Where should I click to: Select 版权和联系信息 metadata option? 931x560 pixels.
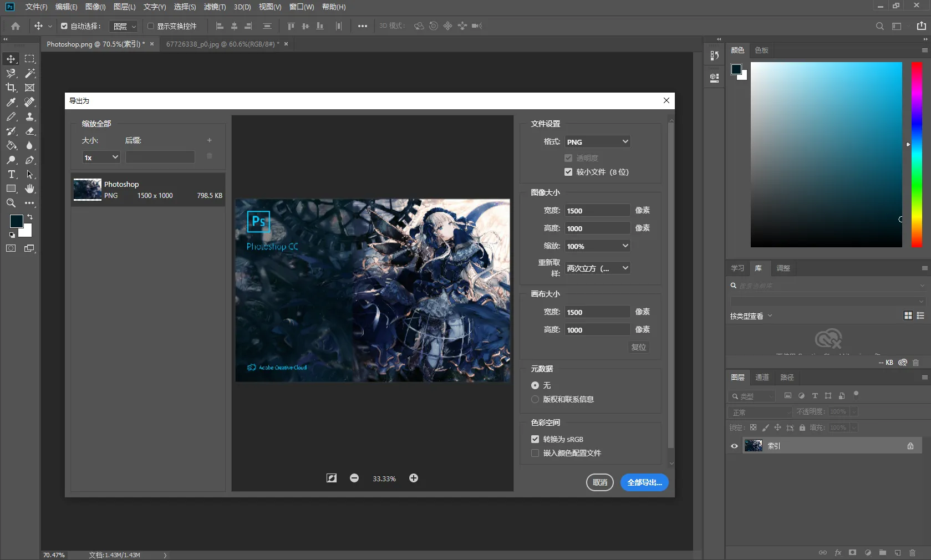[x=535, y=399]
